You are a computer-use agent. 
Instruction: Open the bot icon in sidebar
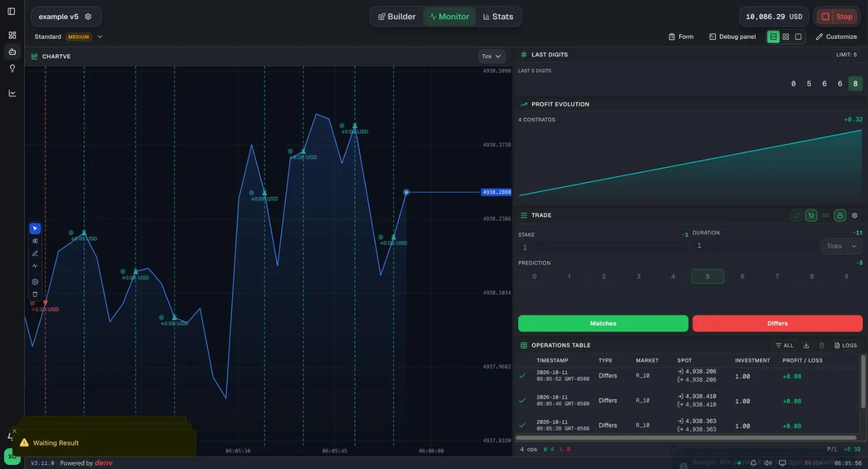(12, 52)
